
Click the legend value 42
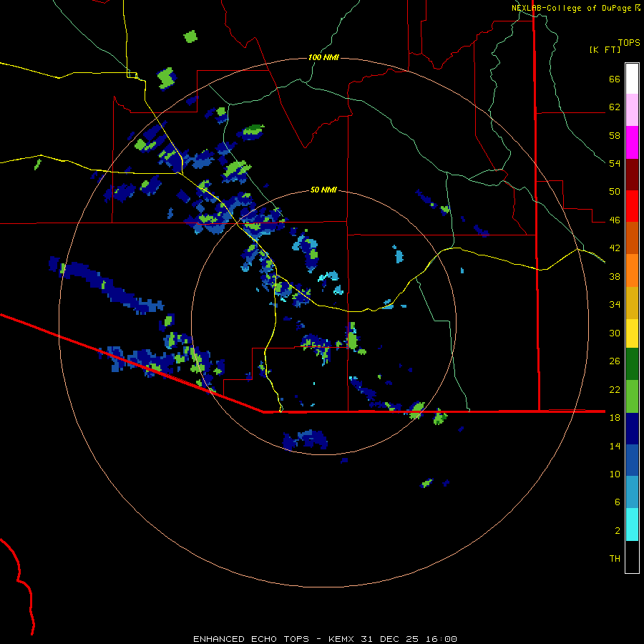click(615, 248)
